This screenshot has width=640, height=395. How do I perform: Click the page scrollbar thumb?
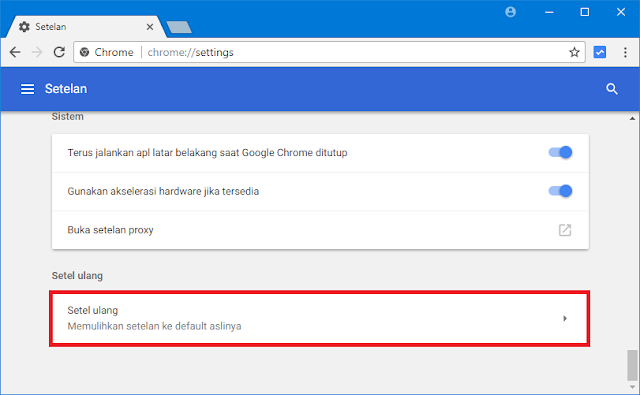632,365
